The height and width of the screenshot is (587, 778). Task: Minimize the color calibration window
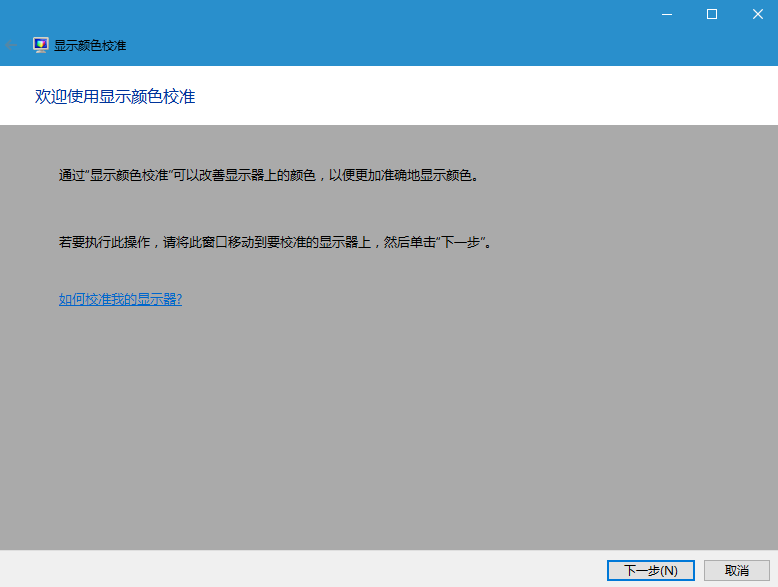(x=665, y=14)
